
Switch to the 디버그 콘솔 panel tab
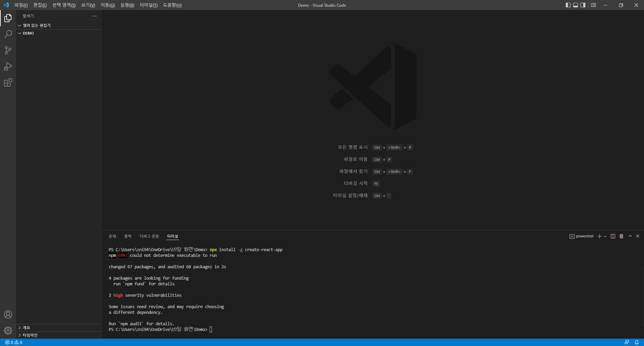149,236
